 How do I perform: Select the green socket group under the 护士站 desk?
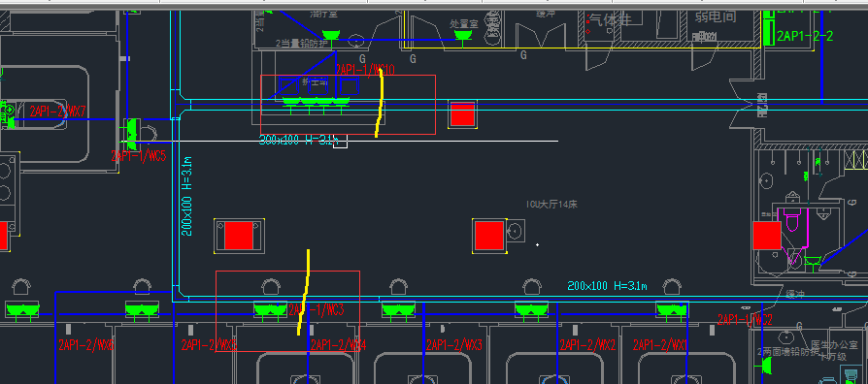click(x=317, y=101)
